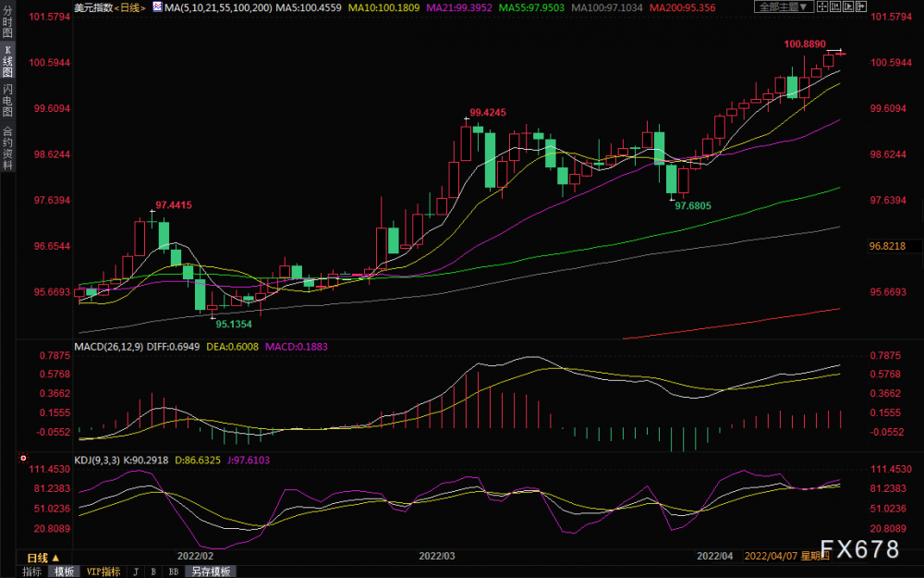The width and height of the screenshot is (924, 578).
Task: Click the expand-right arrow icon in top toolbar
Action: pyautogui.click(x=861, y=6)
